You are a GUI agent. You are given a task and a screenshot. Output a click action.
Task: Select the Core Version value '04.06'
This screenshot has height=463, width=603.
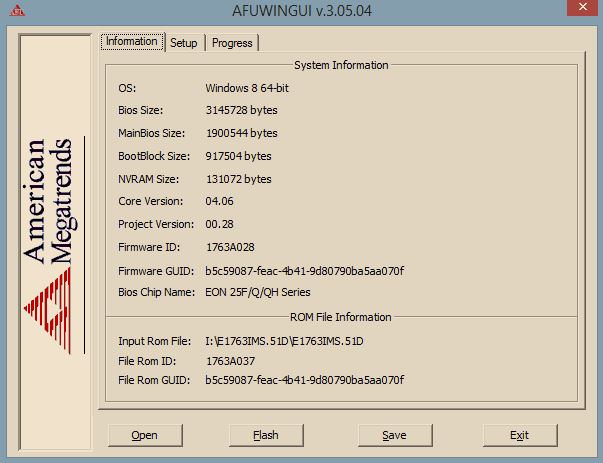click(x=219, y=201)
